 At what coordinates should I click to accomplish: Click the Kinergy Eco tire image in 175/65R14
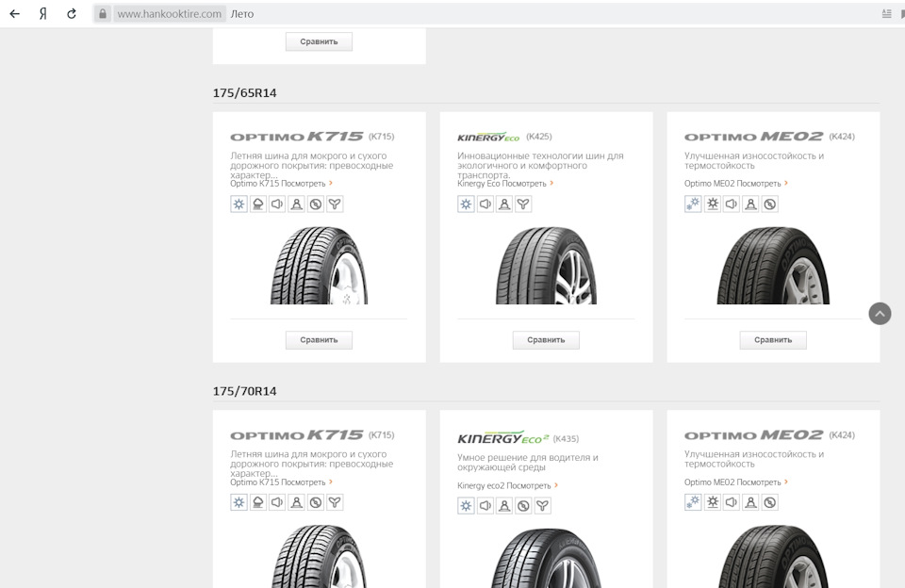546,266
